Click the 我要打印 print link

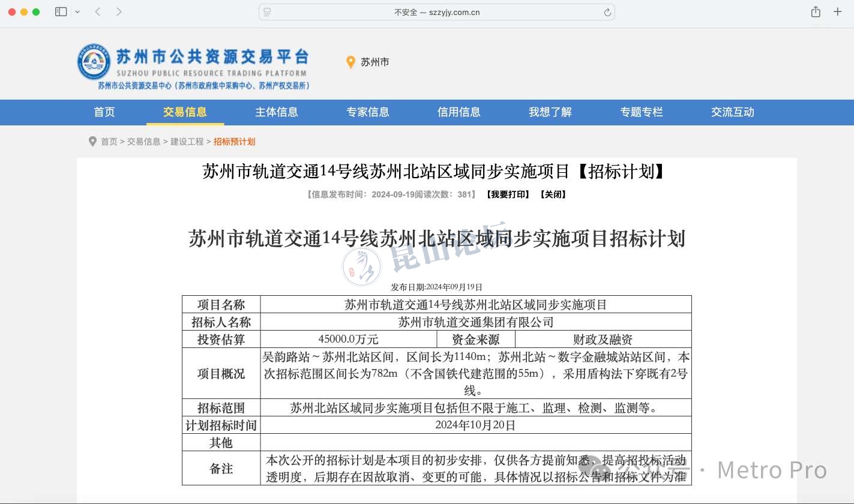pyautogui.click(x=508, y=194)
